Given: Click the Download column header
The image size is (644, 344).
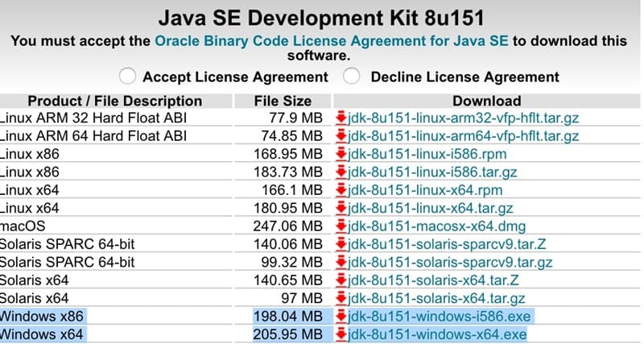Looking at the screenshot, I should click(487, 101).
